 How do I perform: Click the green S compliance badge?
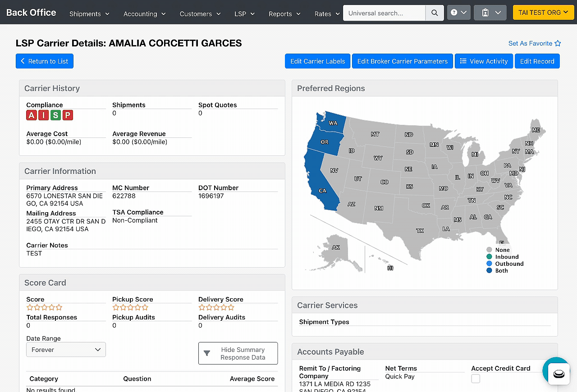point(55,115)
